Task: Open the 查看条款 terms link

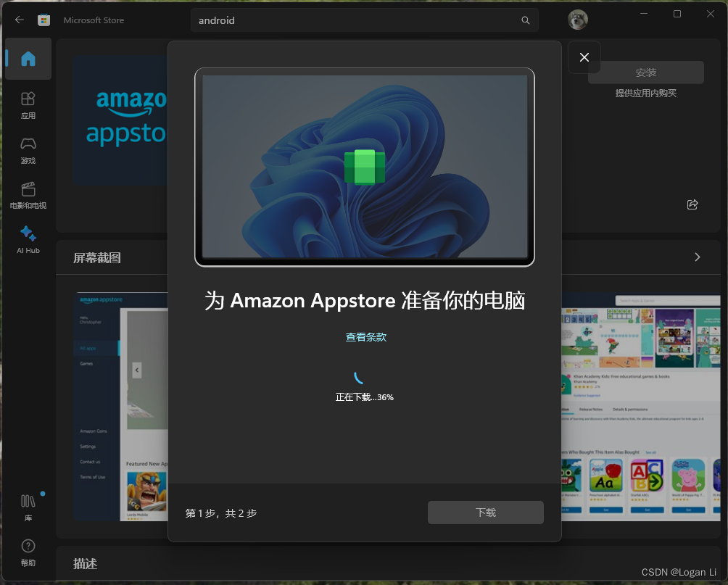Action: click(x=366, y=337)
